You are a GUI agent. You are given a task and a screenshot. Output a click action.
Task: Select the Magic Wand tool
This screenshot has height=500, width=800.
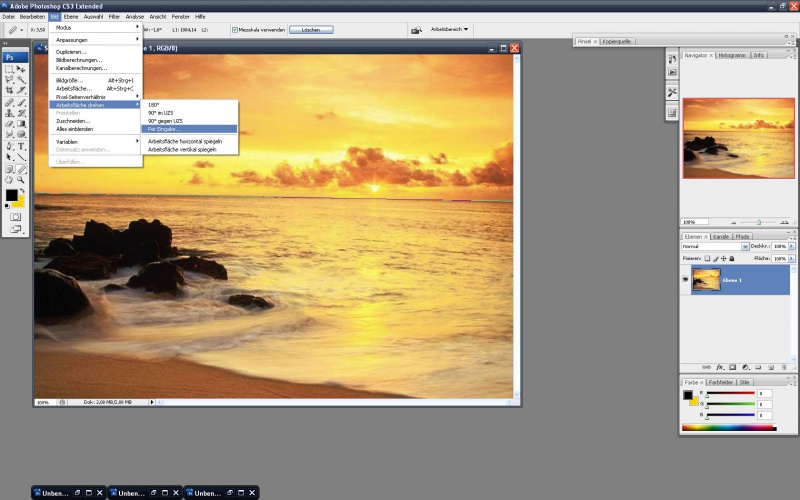pyautogui.click(x=21, y=80)
